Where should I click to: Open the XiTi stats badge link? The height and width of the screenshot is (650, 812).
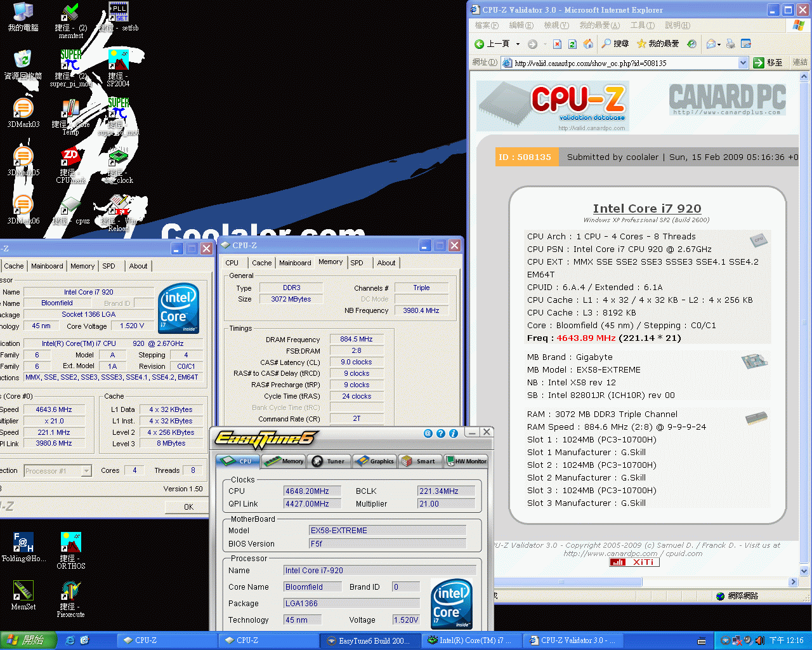click(x=634, y=562)
